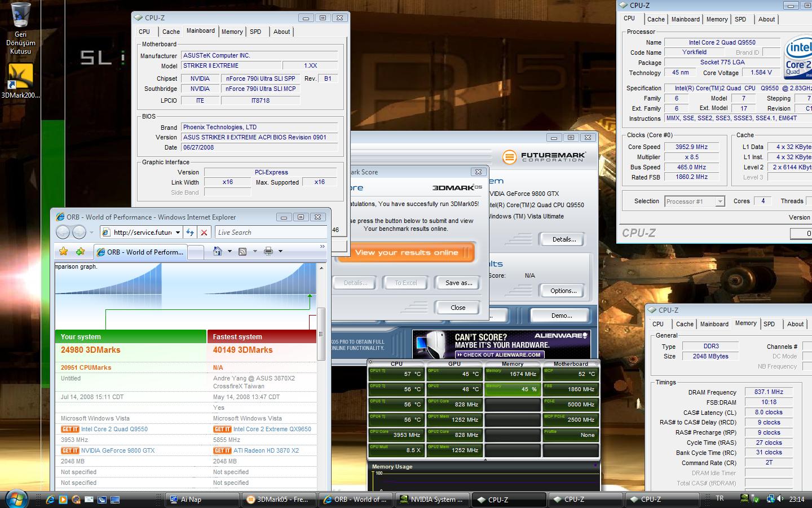This screenshot has height=508, width=812.
Task: Click the Switch between windows quick launch icon
Action: point(102,500)
